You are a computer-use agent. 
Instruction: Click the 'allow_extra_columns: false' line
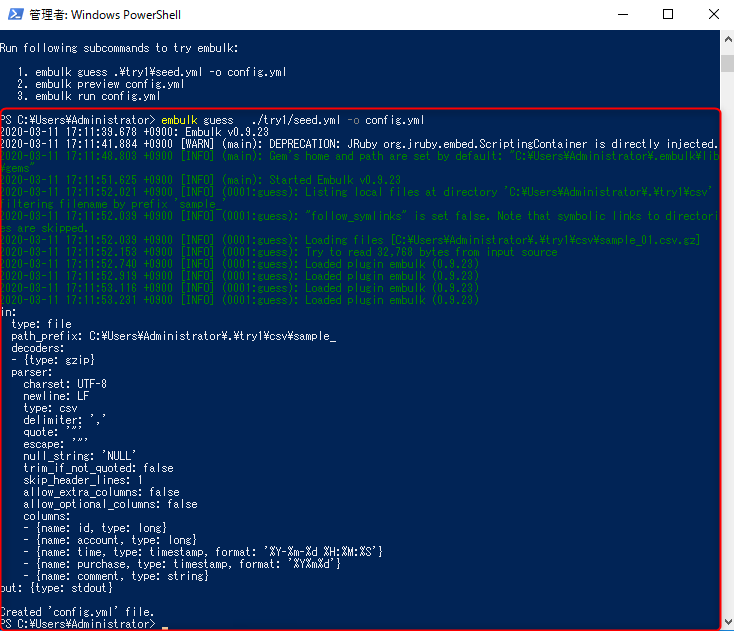tap(102, 492)
